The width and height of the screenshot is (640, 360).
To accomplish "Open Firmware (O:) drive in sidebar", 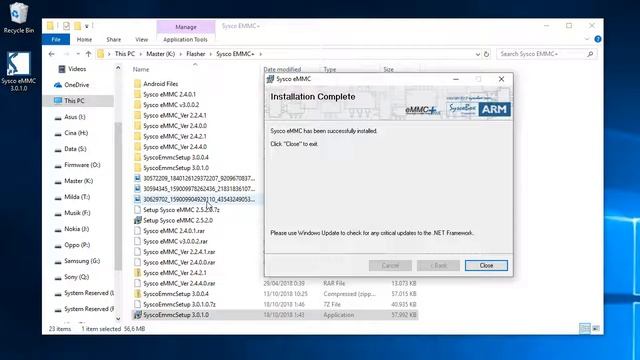I will 82,165.
